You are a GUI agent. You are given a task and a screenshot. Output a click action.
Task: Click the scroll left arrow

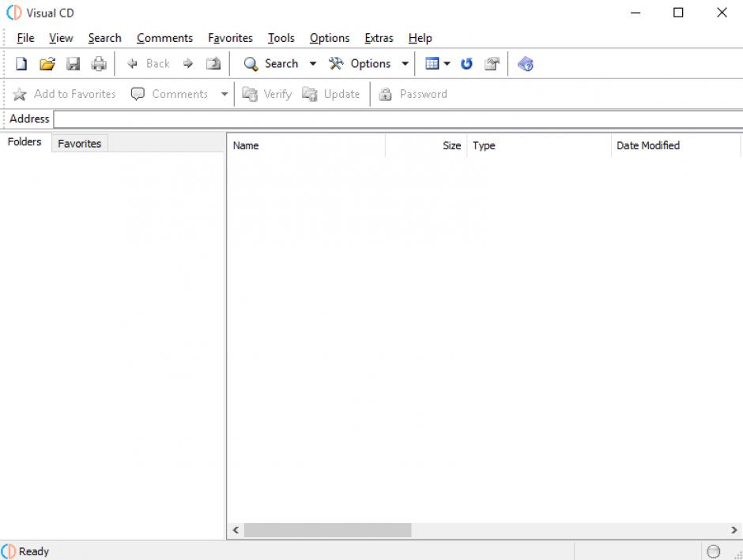click(236, 530)
